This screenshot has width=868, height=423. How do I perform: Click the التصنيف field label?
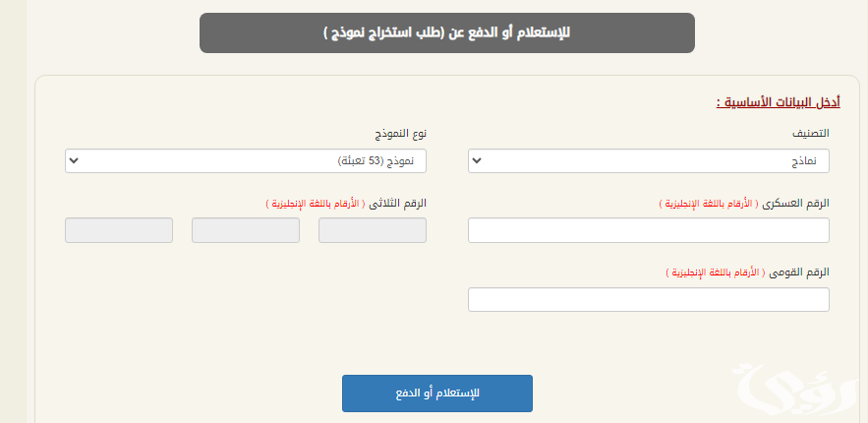tap(812, 134)
